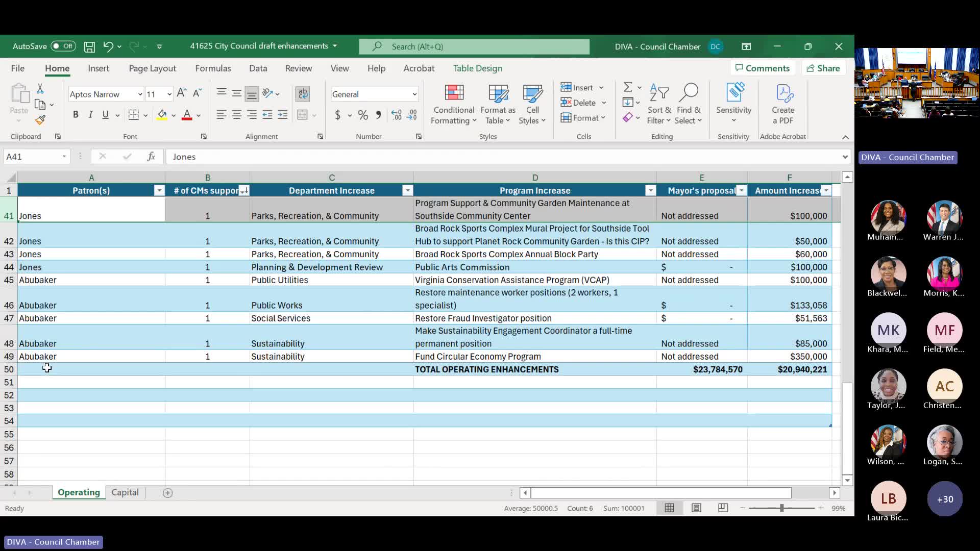Switch to the Capital sheet tab
The width and height of the screenshot is (980, 551).
click(125, 493)
